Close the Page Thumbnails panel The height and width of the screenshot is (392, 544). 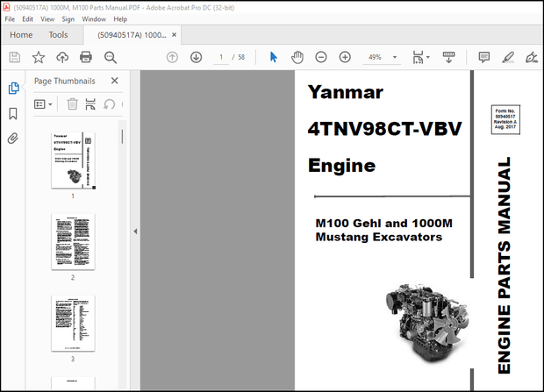click(114, 81)
